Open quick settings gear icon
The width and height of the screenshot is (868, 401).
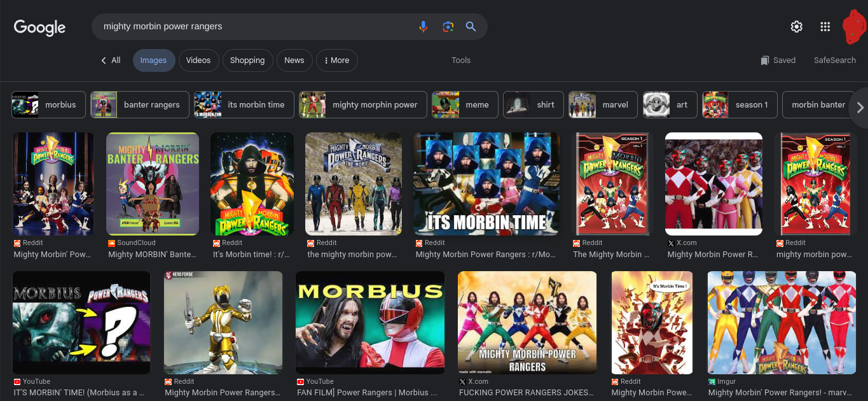(796, 27)
